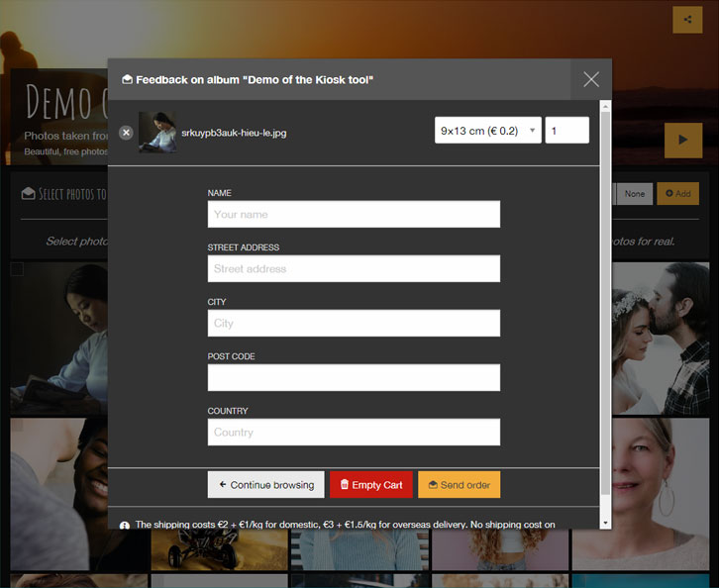The height and width of the screenshot is (588, 719).
Task: Open the smiling woman photo thumbnail
Action: [58, 494]
